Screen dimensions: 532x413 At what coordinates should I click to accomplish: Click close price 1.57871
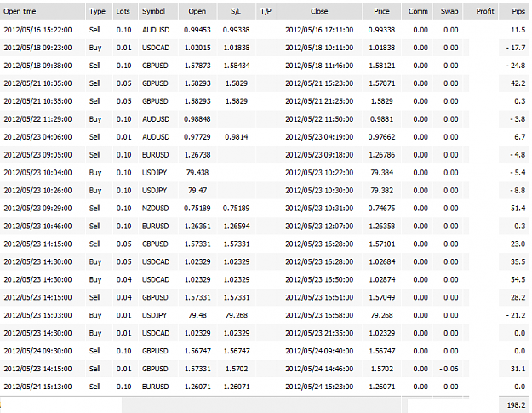pos(381,83)
